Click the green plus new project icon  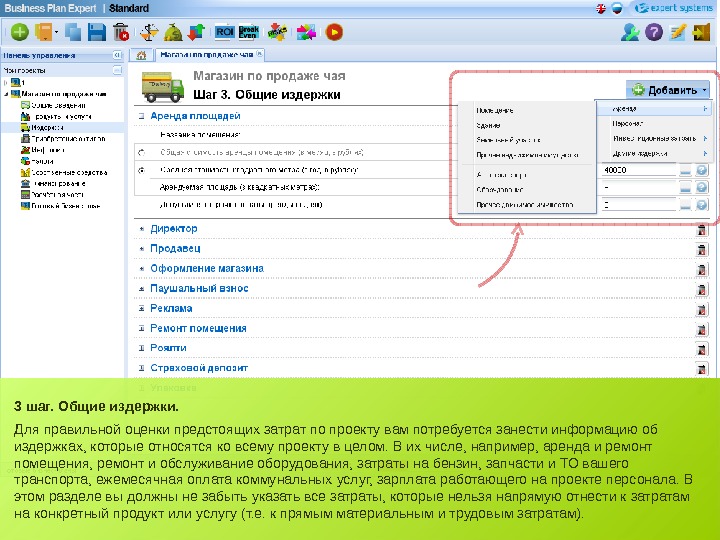(20, 32)
